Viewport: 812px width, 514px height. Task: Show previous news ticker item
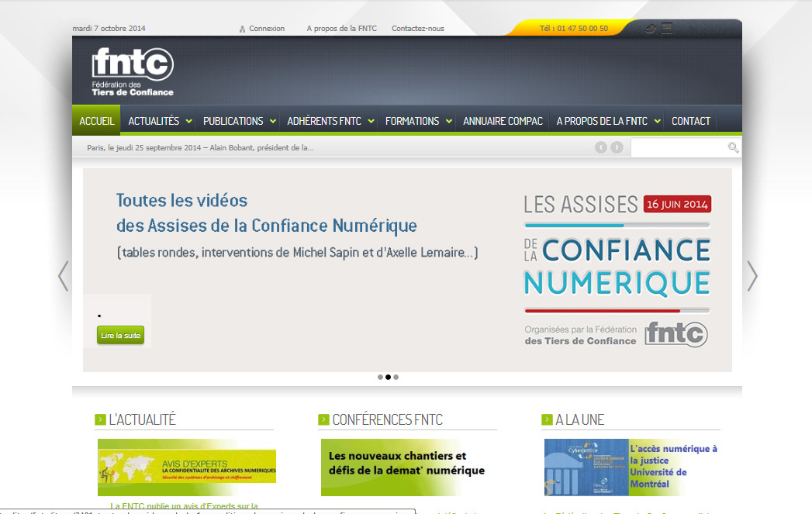(601, 147)
